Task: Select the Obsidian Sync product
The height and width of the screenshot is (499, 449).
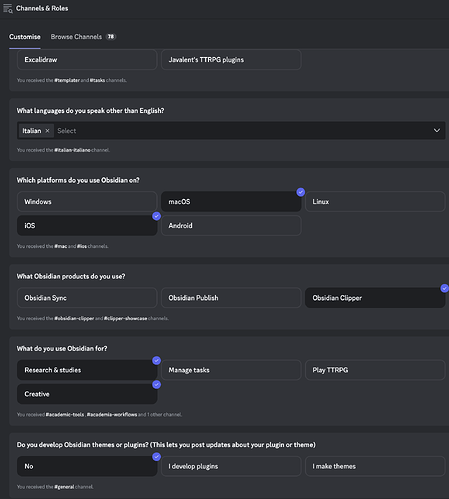Action: (x=87, y=298)
